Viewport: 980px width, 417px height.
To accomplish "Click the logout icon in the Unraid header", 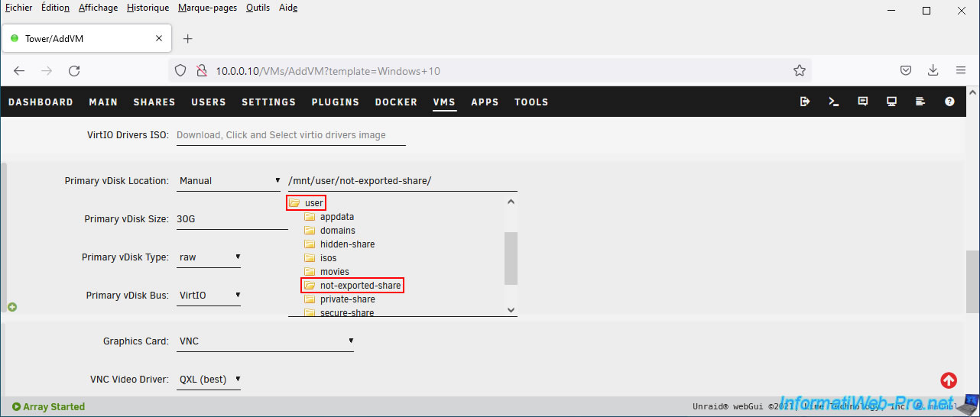I will tap(805, 102).
